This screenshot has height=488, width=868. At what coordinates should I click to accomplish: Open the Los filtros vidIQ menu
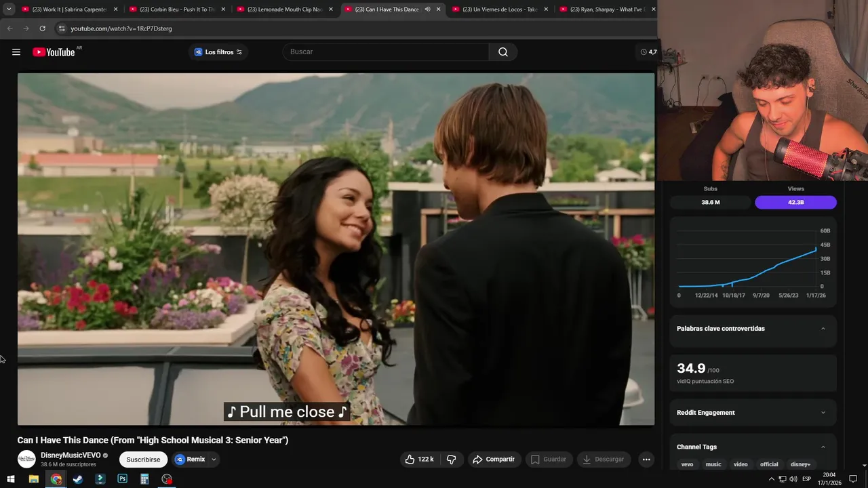coord(218,52)
